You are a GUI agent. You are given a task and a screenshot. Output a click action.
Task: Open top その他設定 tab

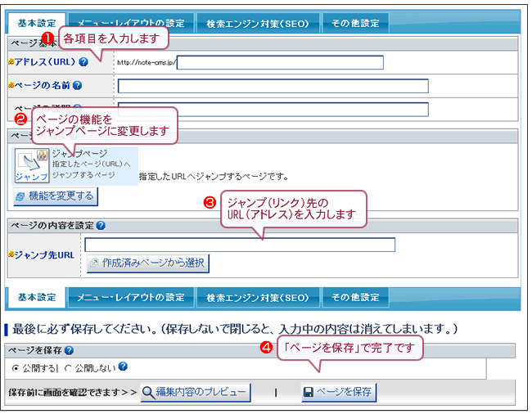point(355,24)
